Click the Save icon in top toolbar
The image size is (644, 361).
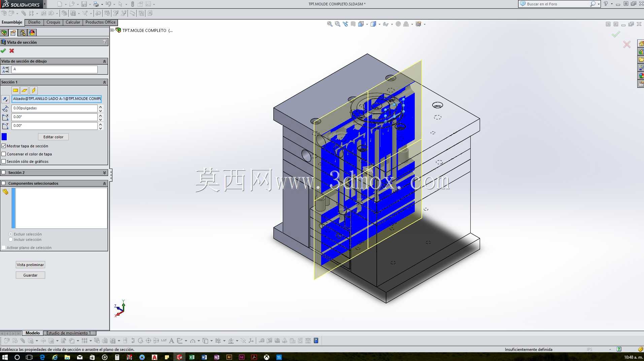pyautogui.click(x=84, y=4)
